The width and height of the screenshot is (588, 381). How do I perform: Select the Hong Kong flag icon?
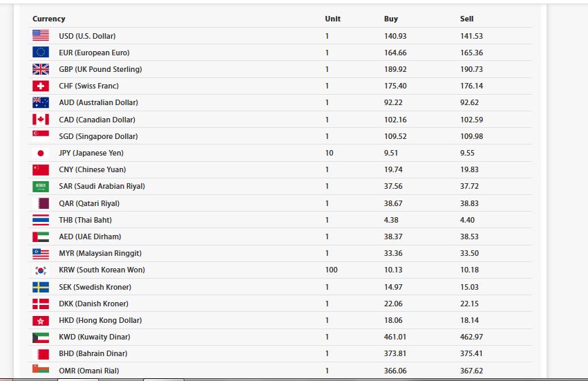coord(41,321)
